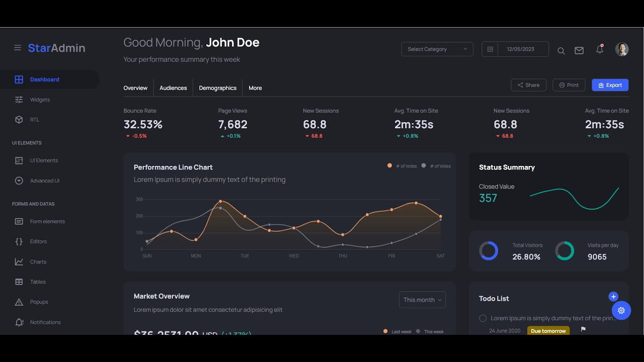644x362 pixels.
Task: Click the Tables grid icon
Action: pos(19,282)
